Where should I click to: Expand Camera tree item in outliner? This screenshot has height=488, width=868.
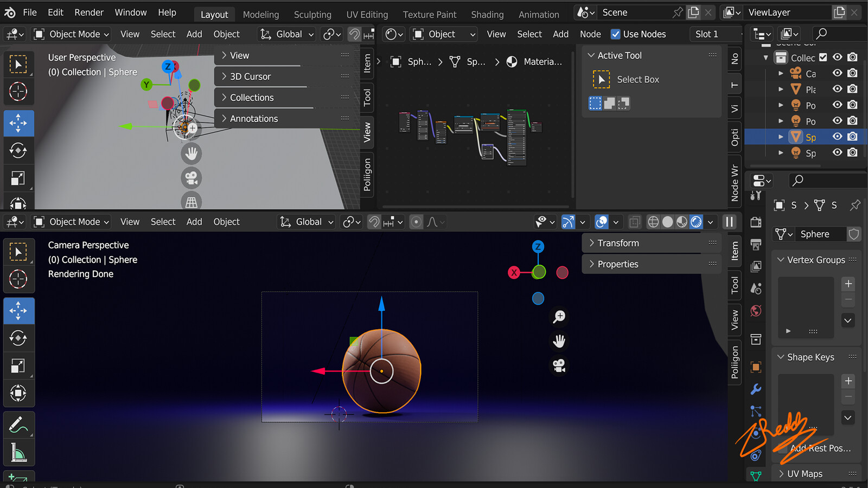coord(781,73)
